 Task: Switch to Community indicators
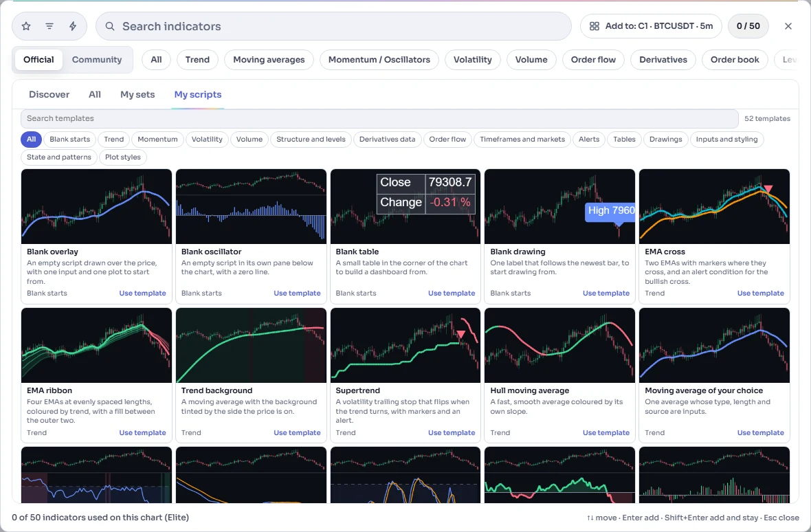97,60
